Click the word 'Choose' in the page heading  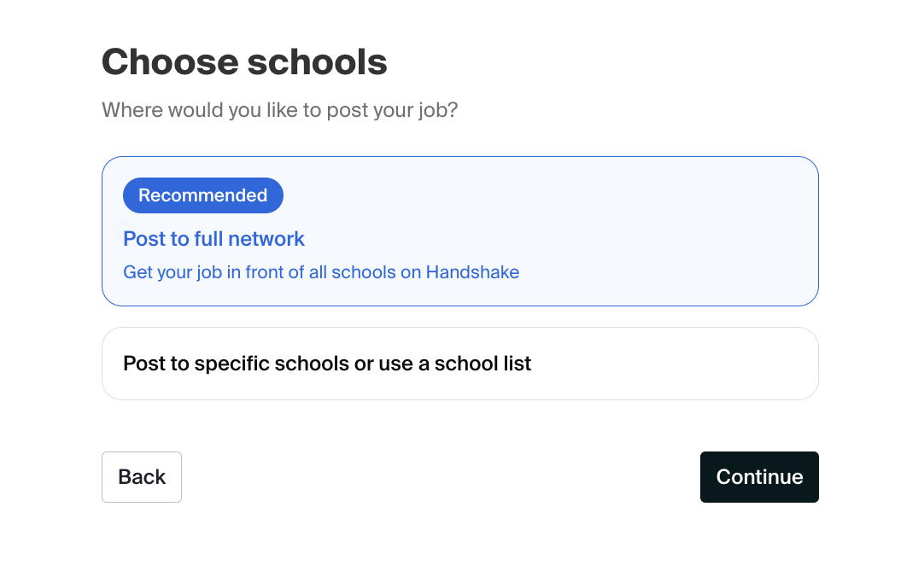168,62
